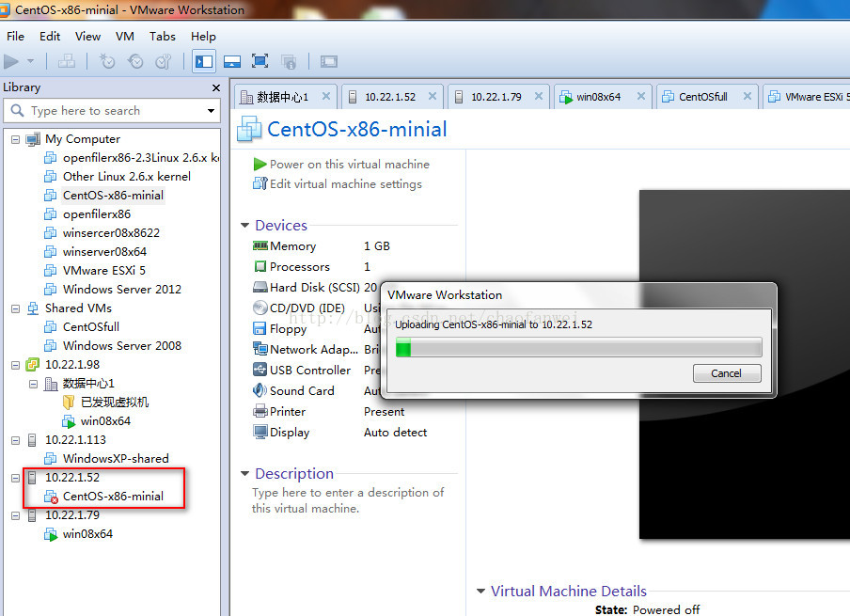Viewport: 850px width, 616px height.
Task: Close the Library panel
Action: click(x=215, y=87)
